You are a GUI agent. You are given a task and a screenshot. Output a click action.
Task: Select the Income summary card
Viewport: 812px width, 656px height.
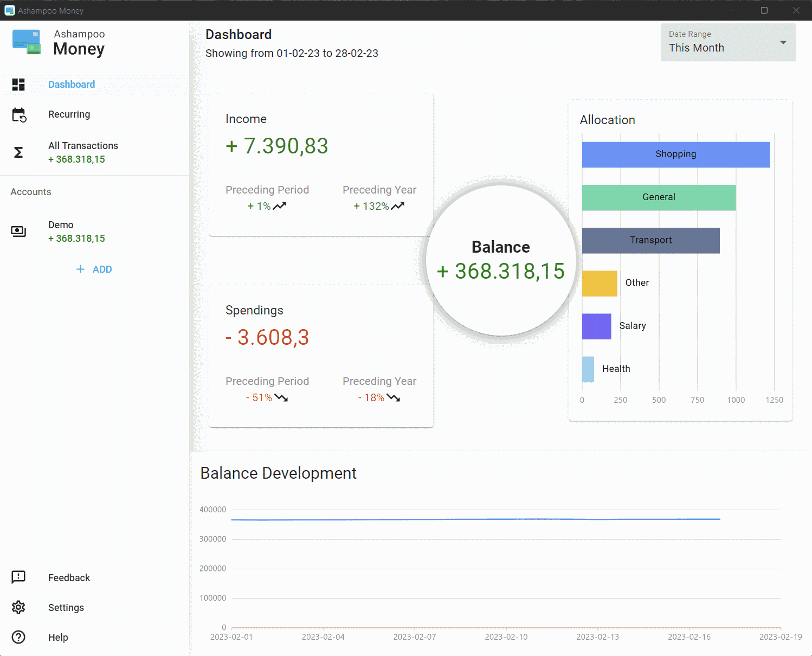(321, 163)
